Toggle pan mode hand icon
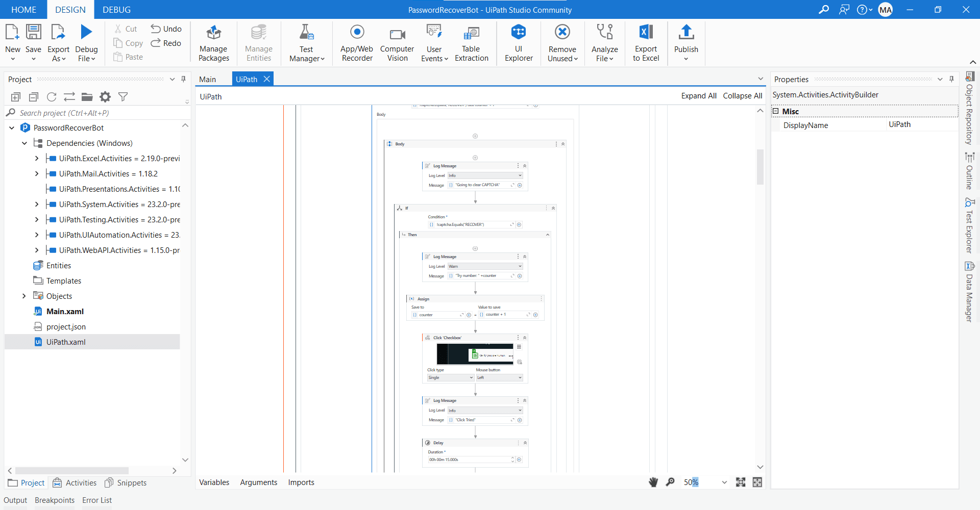 (653, 482)
